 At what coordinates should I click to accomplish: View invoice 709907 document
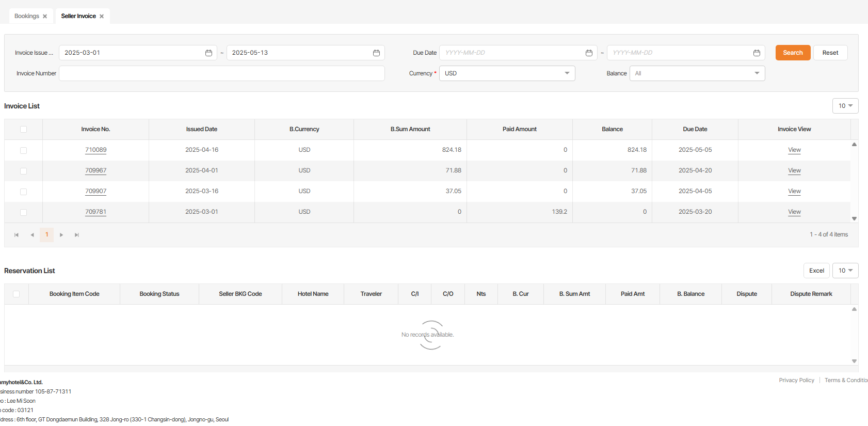[794, 192]
